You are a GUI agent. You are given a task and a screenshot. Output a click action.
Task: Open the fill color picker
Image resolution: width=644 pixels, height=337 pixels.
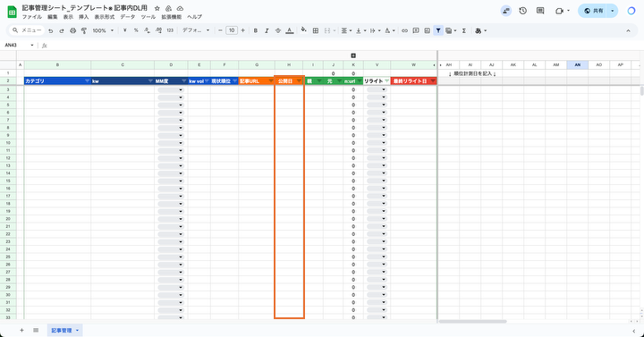(x=303, y=30)
